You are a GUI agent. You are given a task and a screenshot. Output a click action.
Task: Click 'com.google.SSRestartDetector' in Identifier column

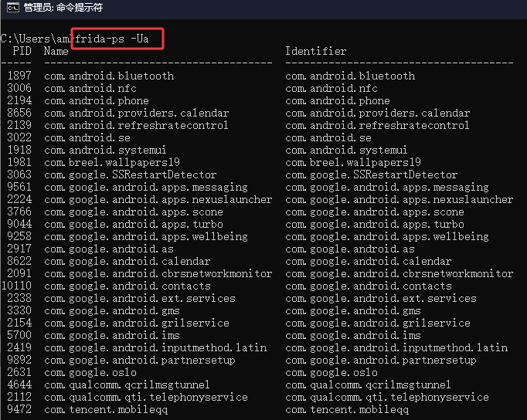point(372,175)
